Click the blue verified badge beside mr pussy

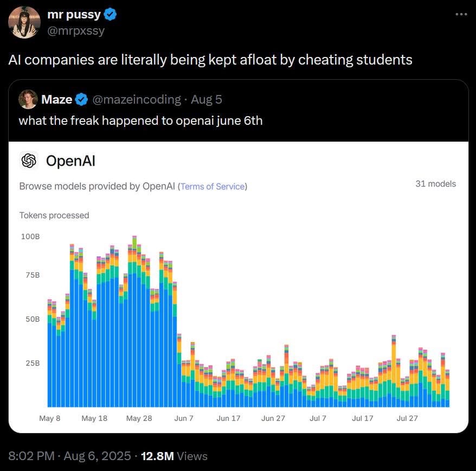pos(110,14)
